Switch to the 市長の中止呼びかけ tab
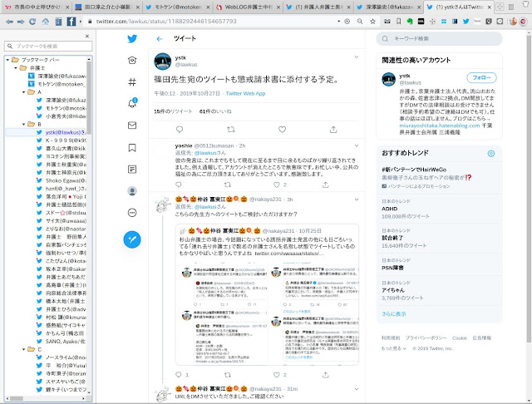The image size is (532, 404). 37,7
